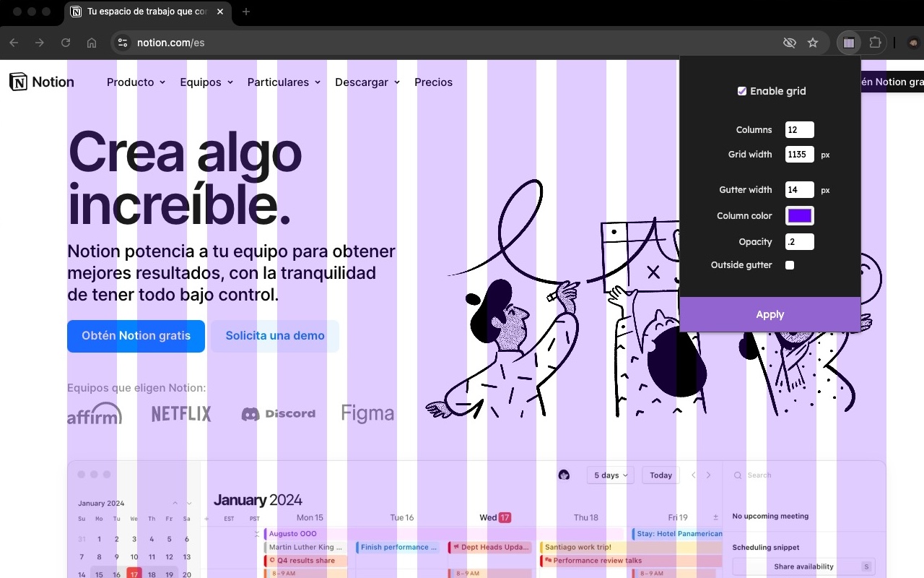Click the browser home icon

click(x=92, y=43)
